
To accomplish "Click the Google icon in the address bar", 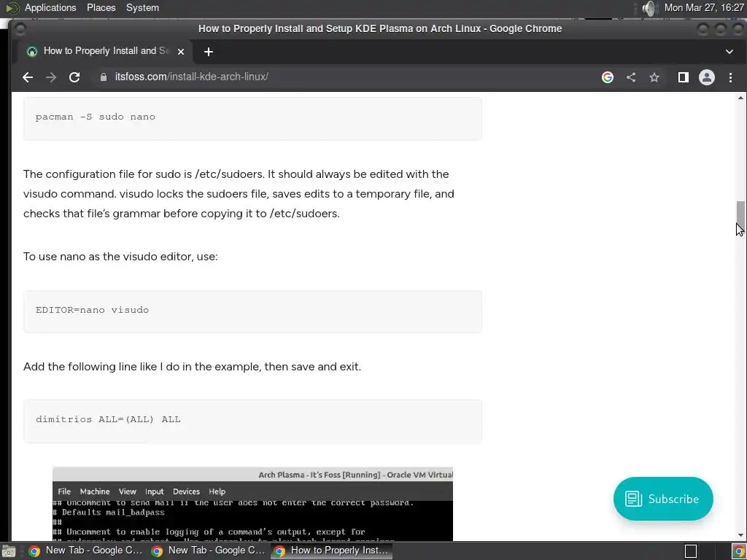I will click(x=608, y=77).
